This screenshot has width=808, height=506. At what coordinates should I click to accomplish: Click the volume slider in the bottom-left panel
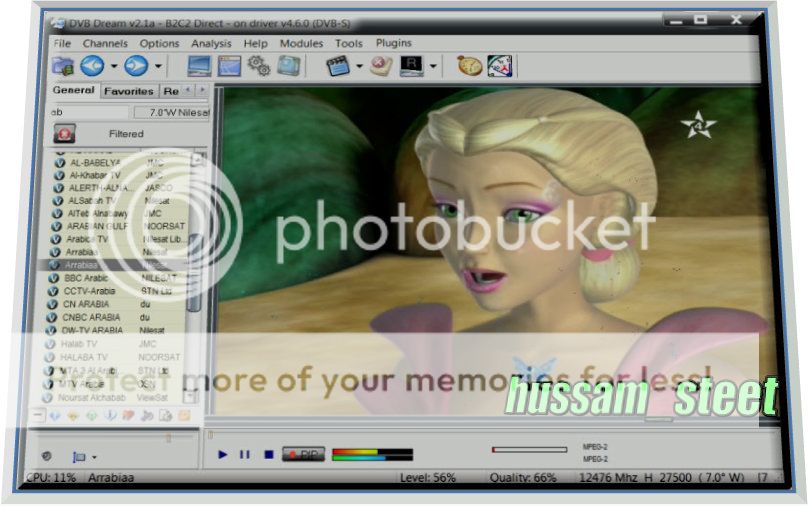[168, 438]
